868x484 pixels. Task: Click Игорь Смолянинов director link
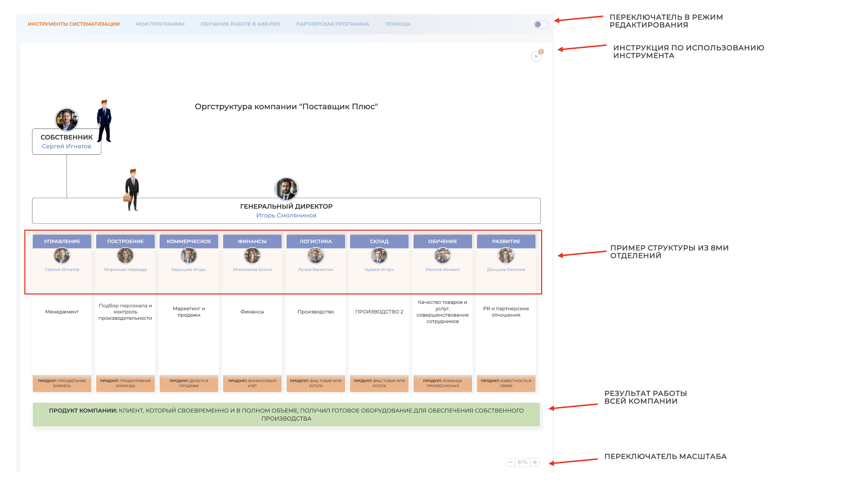(x=286, y=215)
